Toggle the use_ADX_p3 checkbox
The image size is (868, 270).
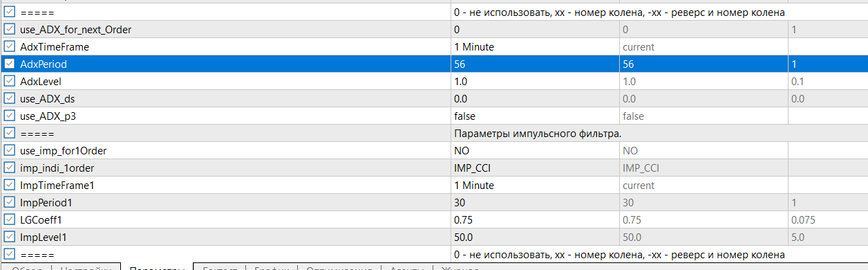point(10,116)
